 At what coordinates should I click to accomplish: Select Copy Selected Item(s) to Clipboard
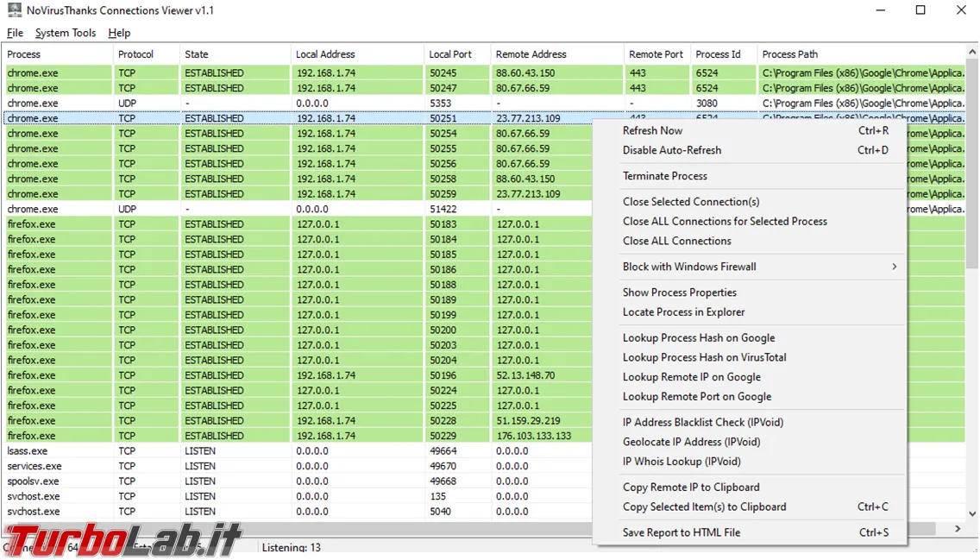[749, 507]
